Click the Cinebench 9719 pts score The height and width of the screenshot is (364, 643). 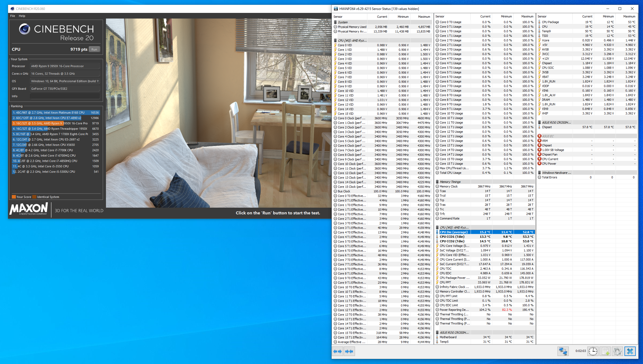tap(79, 49)
